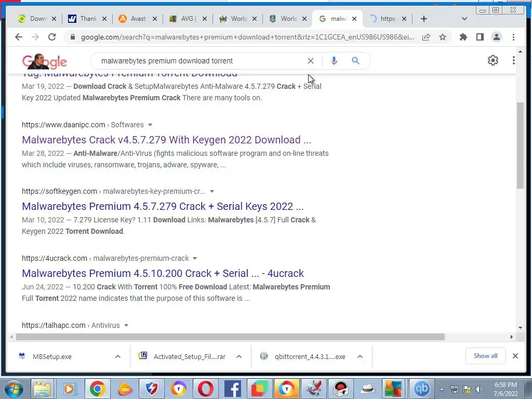Open downloaded qbittorrent_4.4.3.1 exe

[x=310, y=356]
